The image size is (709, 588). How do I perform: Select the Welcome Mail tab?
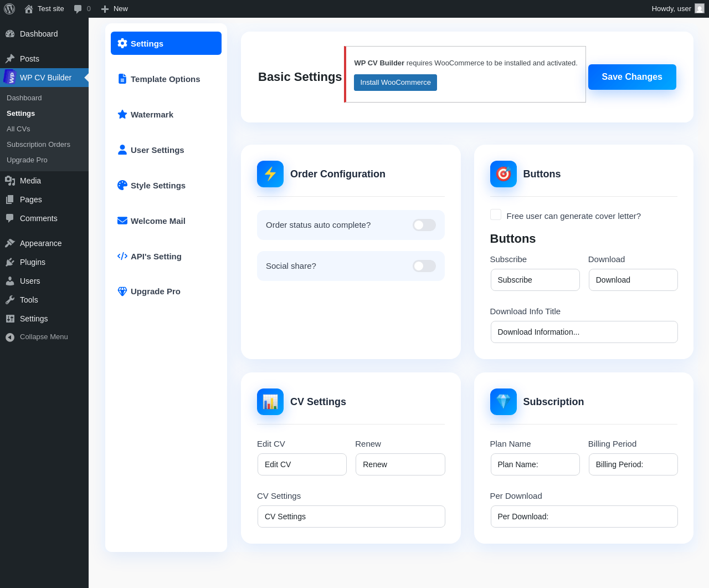point(166,221)
